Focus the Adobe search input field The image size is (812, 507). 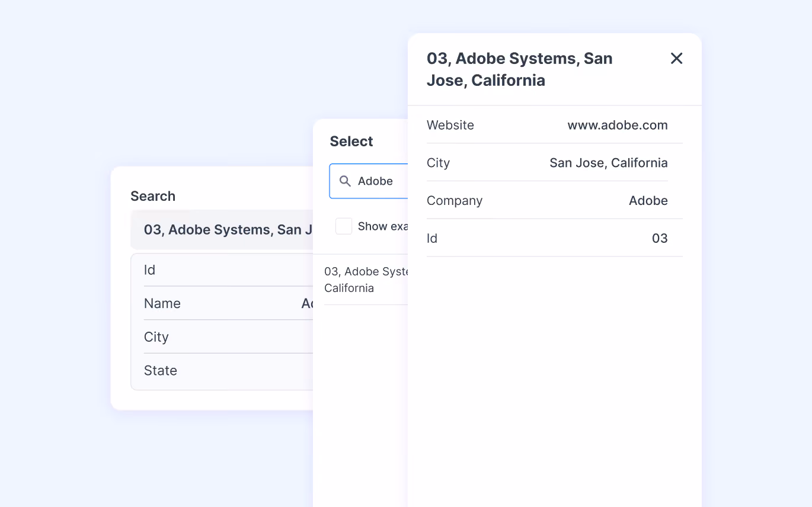(369, 181)
